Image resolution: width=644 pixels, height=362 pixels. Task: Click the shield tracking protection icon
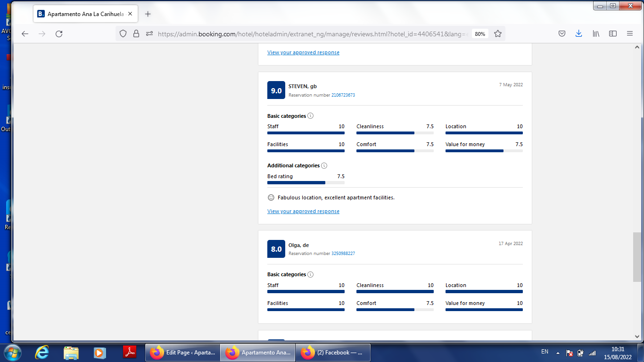(x=123, y=34)
